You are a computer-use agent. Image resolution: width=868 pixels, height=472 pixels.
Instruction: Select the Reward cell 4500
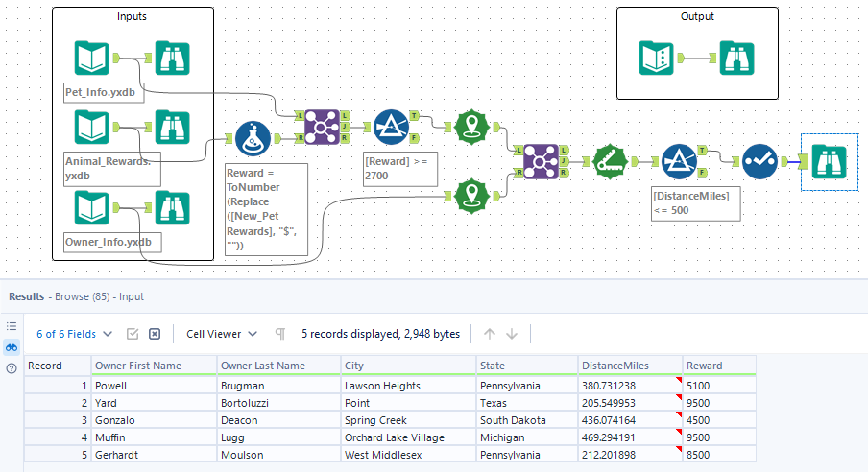719,420
